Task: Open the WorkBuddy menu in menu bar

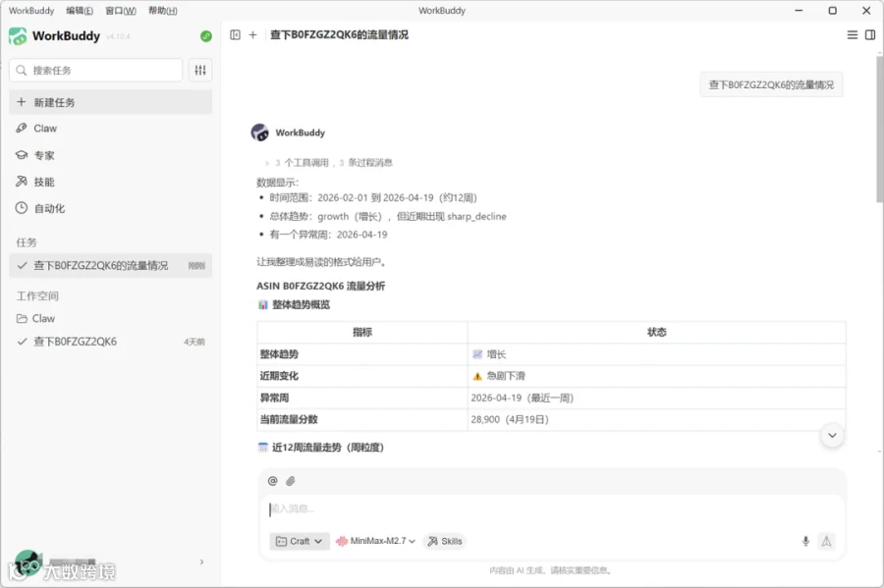Action: coord(31,11)
